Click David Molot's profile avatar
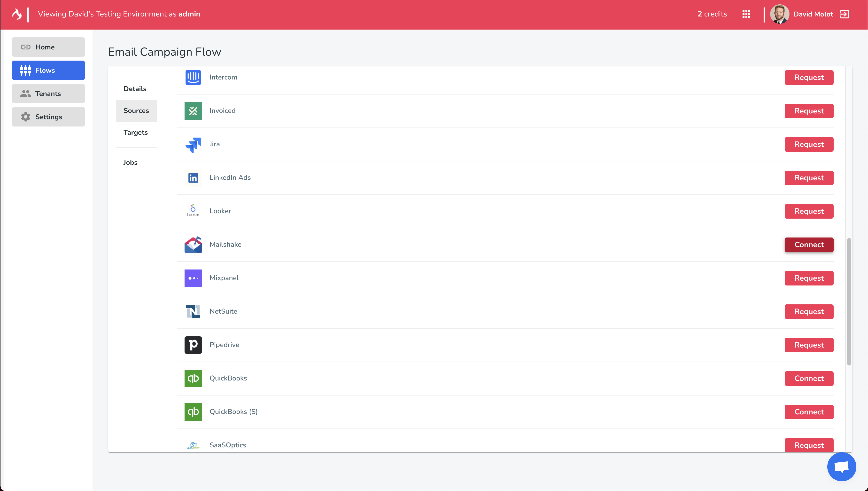 tap(779, 14)
